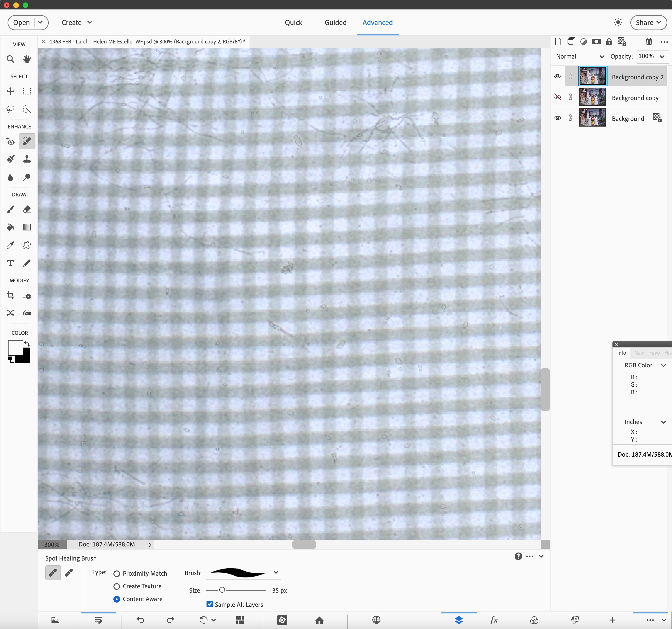
Task: Switch to Guided edit mode
Action: pos(335,23)
